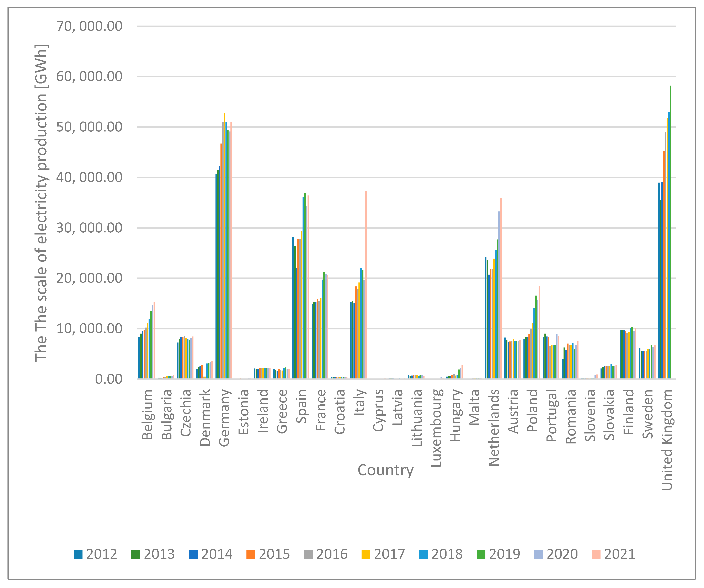Click the vertical electricity production axis title

click(x=41, y=203)
